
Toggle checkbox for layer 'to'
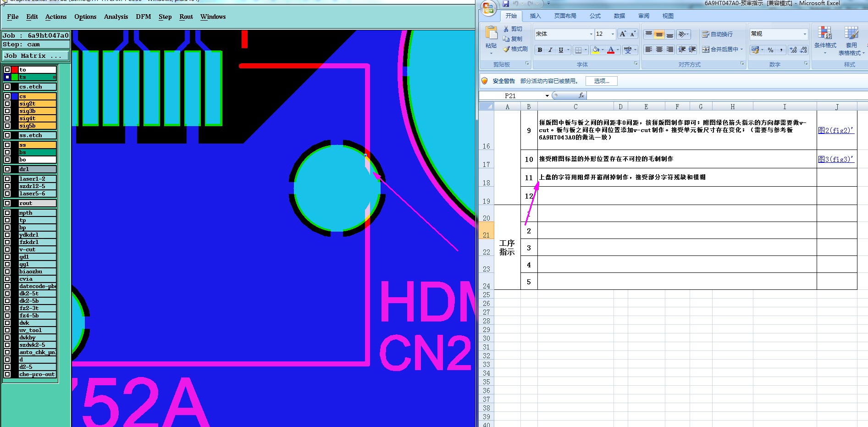pos(7,70)
